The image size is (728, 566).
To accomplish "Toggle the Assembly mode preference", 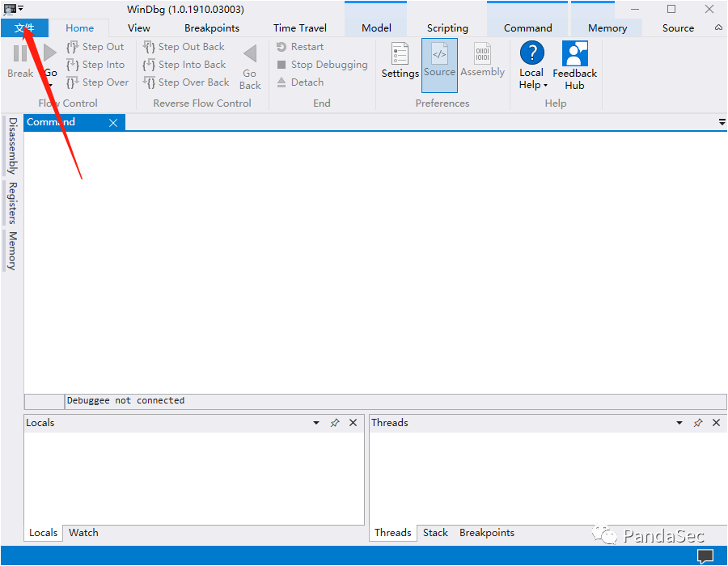I will click(x=482, y=61).
